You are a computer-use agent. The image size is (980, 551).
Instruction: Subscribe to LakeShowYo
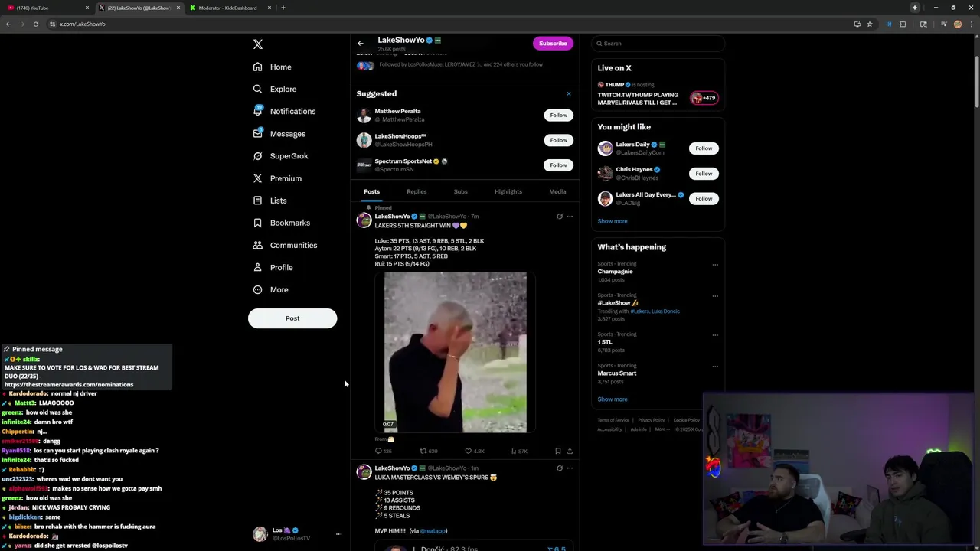553,44
